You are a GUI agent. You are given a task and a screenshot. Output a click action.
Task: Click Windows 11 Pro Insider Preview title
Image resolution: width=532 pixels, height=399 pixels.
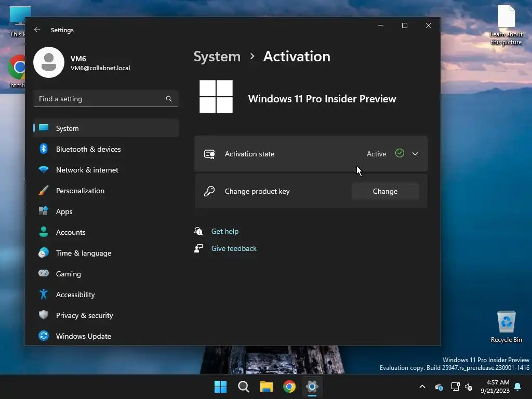point(322,99)
